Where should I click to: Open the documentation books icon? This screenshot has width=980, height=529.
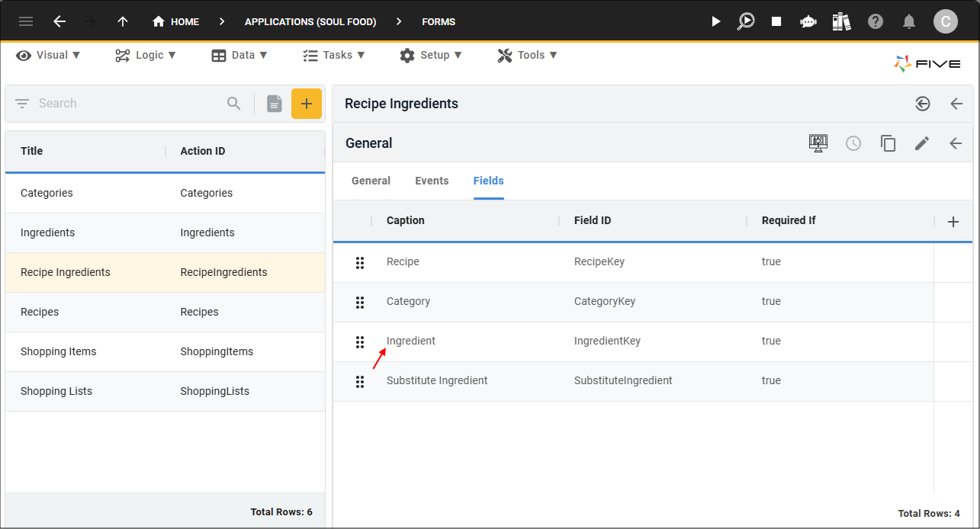pyautogui.click(x=842, y=21)
